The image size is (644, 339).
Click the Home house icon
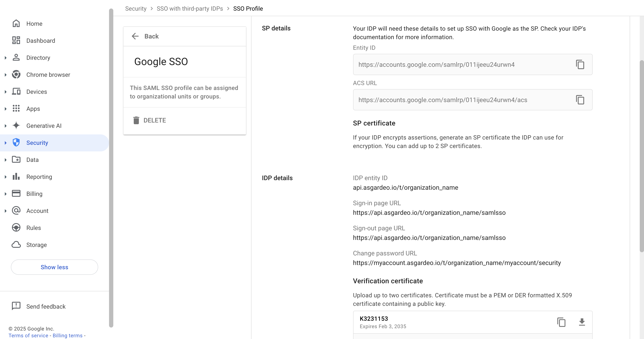[x=16, y=23]
